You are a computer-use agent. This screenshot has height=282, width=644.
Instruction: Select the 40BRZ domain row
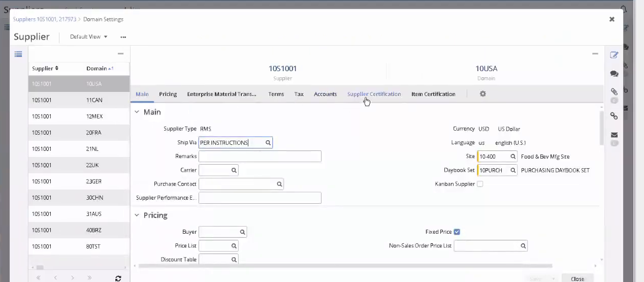pyautogui.click(x=79, y=230)
